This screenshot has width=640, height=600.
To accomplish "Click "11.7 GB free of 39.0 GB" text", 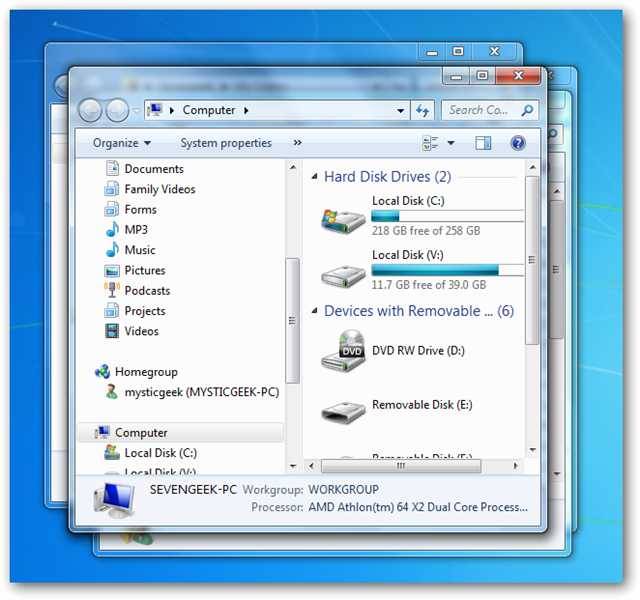I will 429,285.
